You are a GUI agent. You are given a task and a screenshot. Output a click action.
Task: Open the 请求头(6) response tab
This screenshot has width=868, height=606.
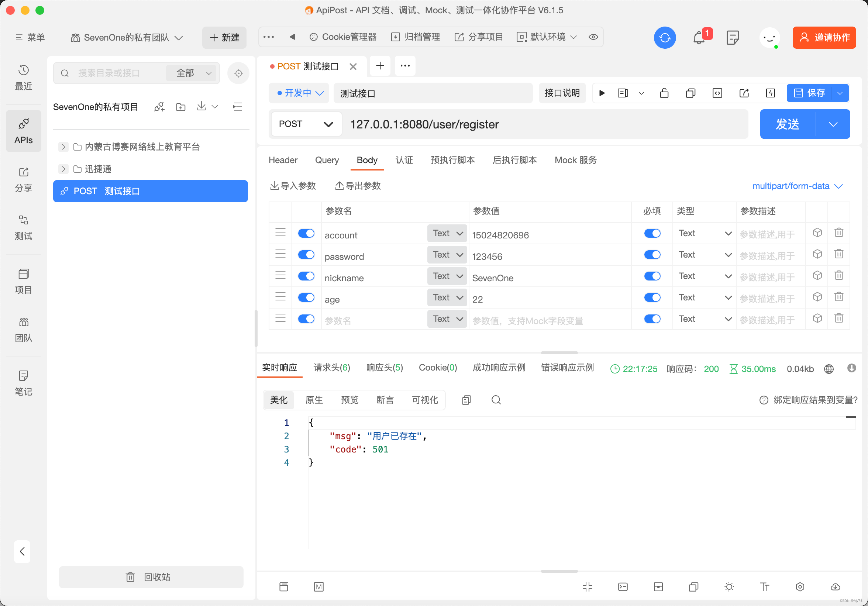tap(331, 368)
